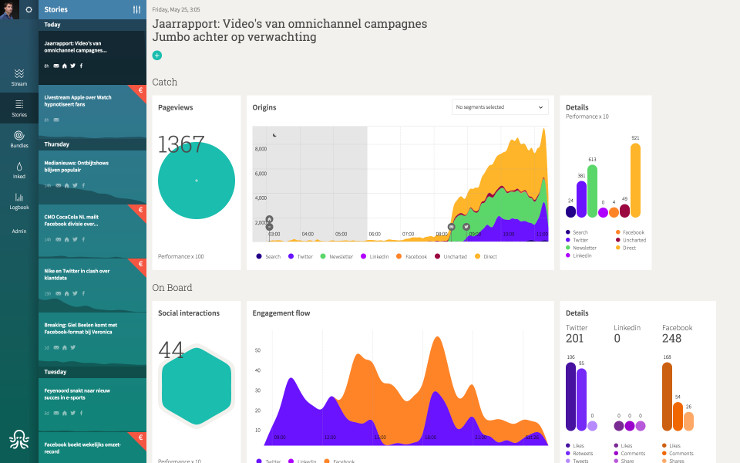Click user profile avatar
This screenshot has height=463, width=740.
9,9
